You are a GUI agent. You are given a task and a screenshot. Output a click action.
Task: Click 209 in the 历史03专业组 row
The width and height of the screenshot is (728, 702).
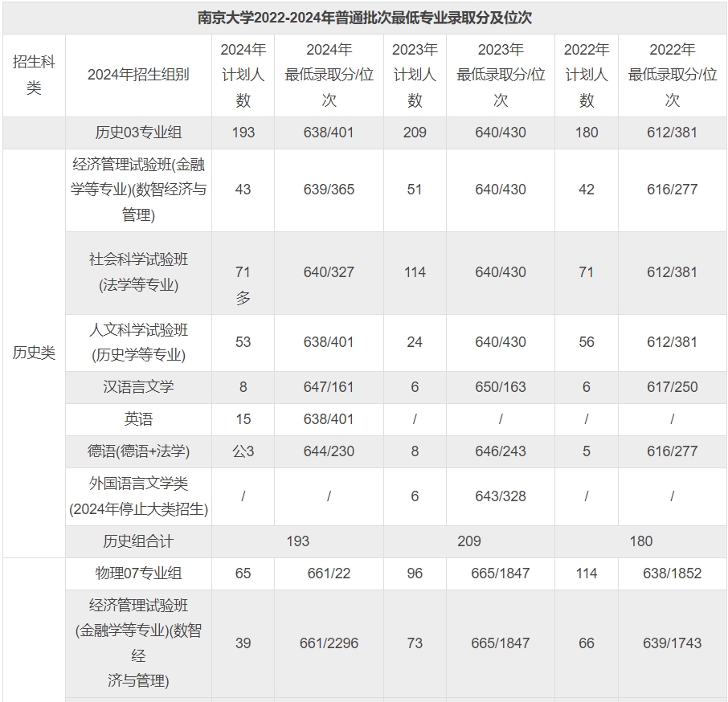click(x=415, y=133)
